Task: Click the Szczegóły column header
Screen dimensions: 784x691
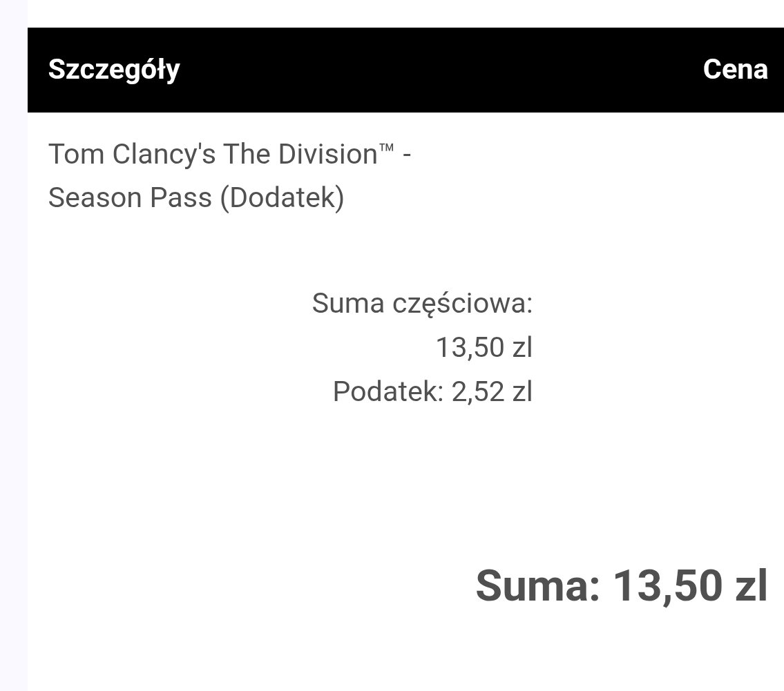Action: (x=114, y=70)
